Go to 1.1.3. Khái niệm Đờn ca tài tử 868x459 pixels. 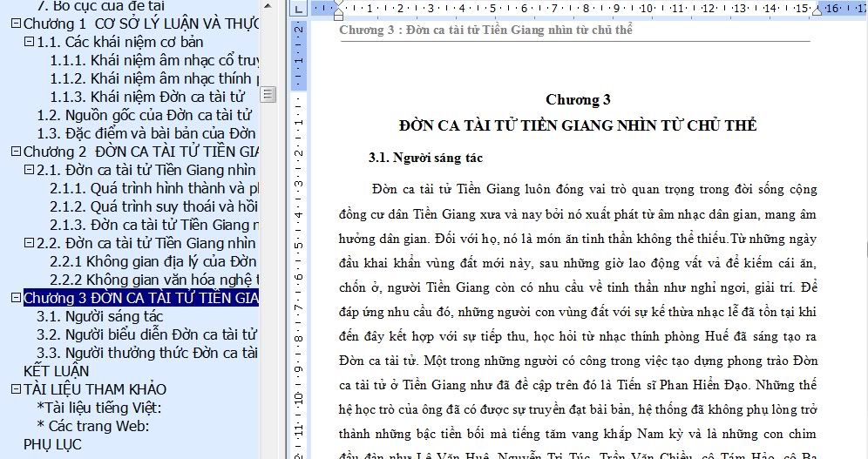click(x=147, y=97)
